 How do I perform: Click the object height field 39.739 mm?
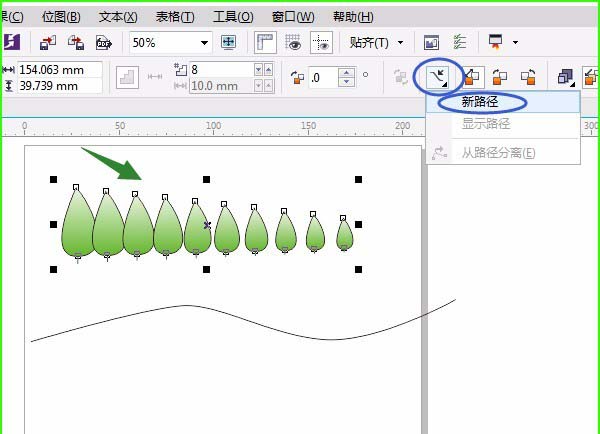60,86
